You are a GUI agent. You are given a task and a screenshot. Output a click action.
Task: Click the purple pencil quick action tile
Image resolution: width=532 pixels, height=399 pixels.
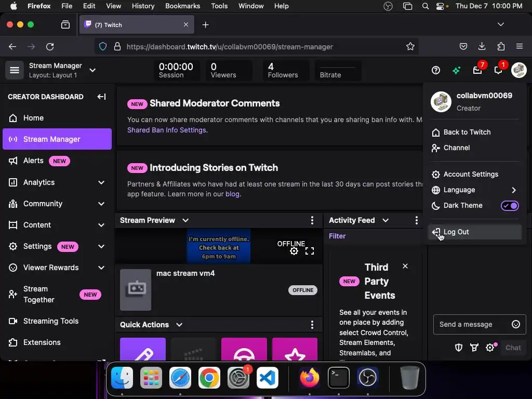tap(143, 349)
